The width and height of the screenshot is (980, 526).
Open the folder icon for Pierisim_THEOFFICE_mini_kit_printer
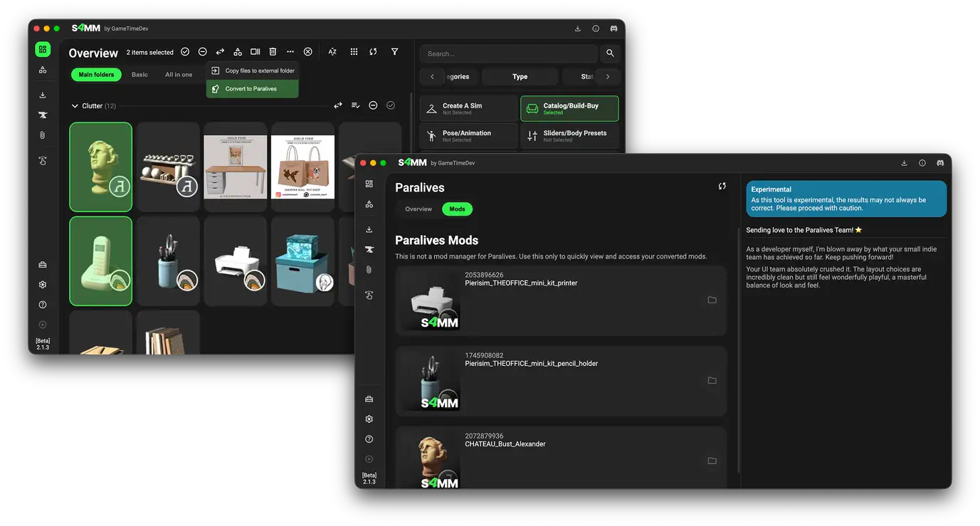click(712, 300)
